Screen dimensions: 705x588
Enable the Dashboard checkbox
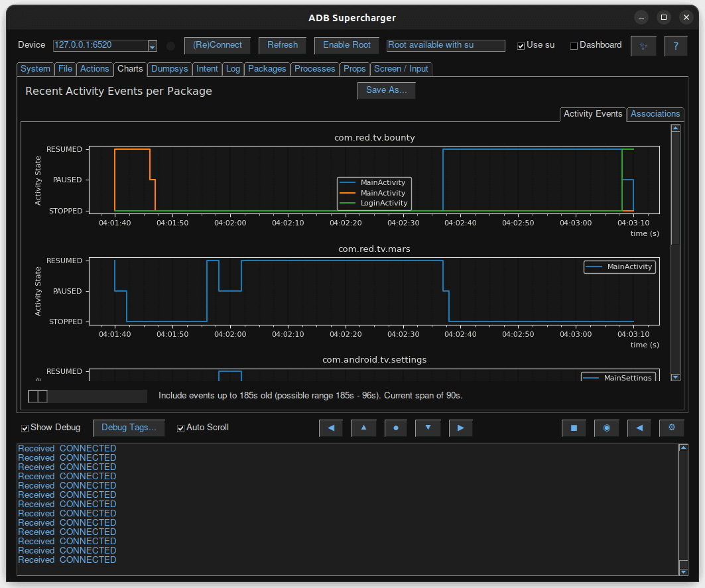click(574, 46)
